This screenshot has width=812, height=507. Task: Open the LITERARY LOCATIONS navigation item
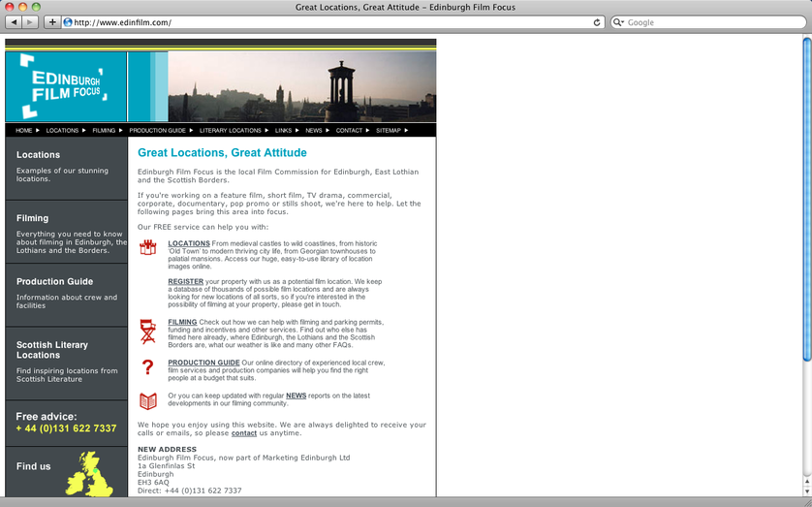[x=231, y=131]
